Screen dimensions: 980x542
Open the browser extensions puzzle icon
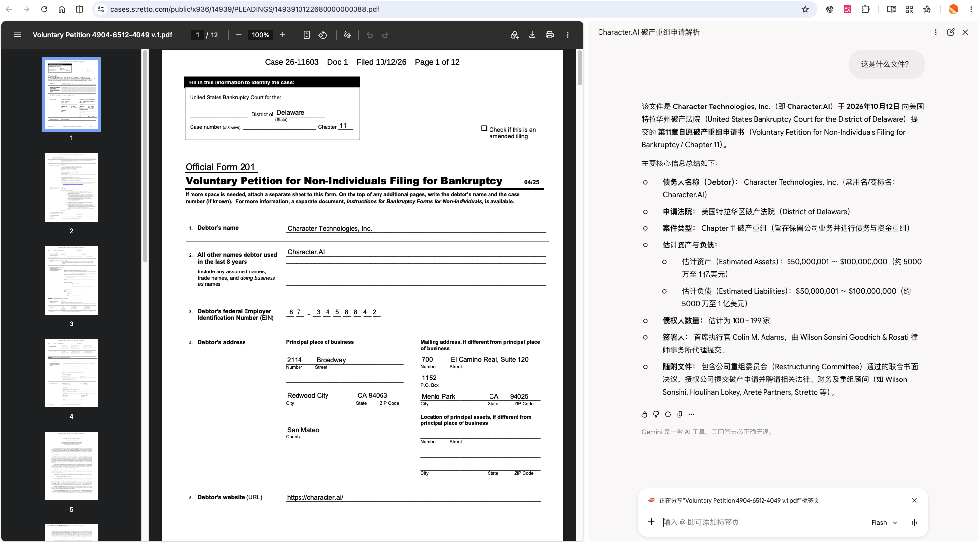tap(866, 9)
